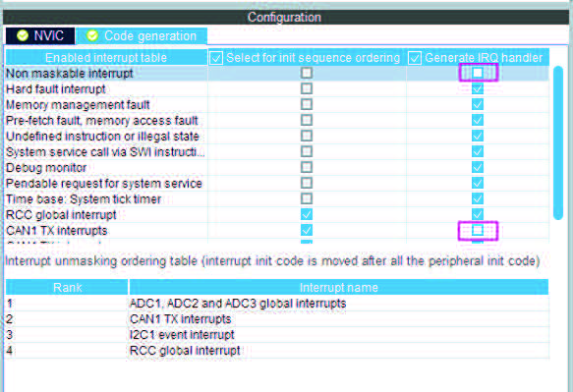Uncheck IRQ handler for Pendable request row
This screenshot has height=392, width=573.
pyautogui.click(x=478, y=183)
